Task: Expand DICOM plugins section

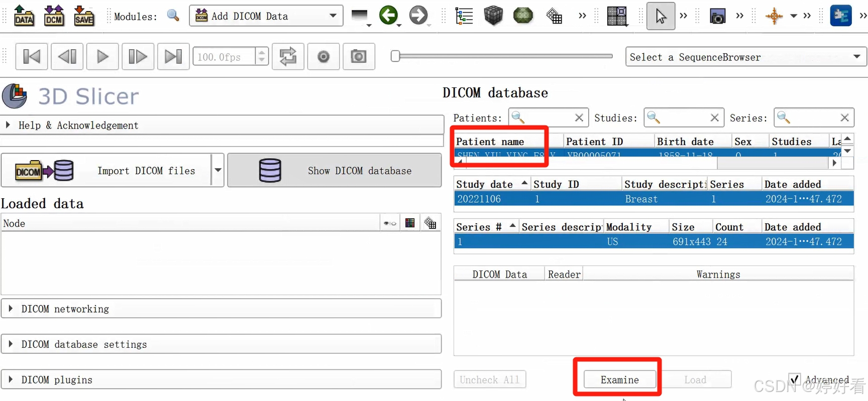Action: tap(221, 379)
